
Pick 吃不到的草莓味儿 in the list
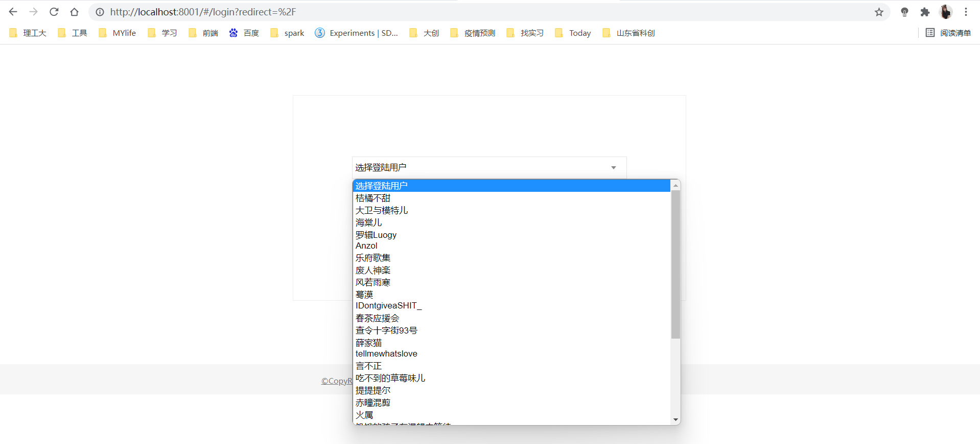pos(511,379)
